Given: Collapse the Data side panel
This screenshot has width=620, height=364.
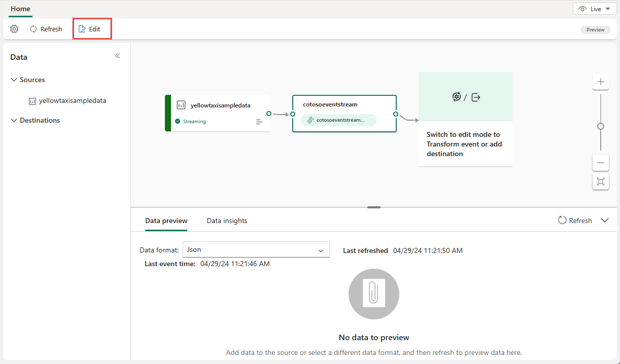Looking at the screenshot, I should point(118,56).
